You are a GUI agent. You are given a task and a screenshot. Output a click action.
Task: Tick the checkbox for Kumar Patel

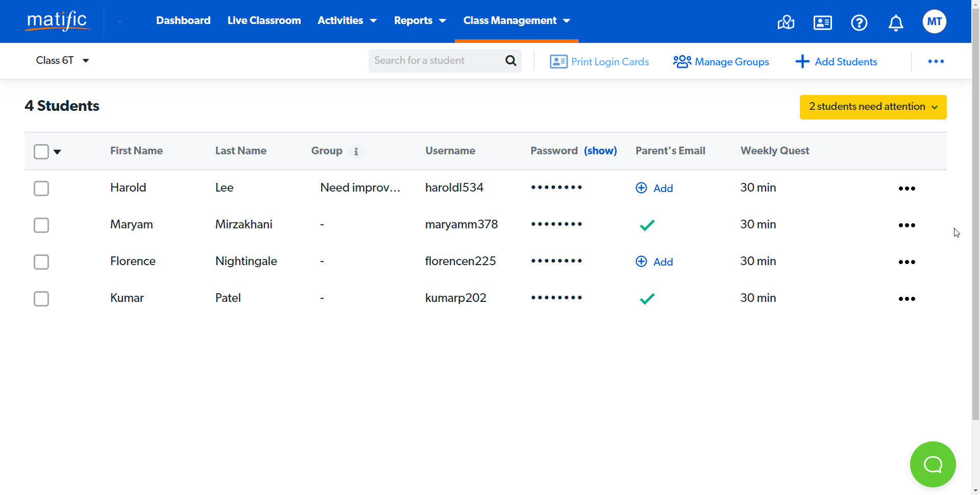pyautogui.click(x=41, y=299)
